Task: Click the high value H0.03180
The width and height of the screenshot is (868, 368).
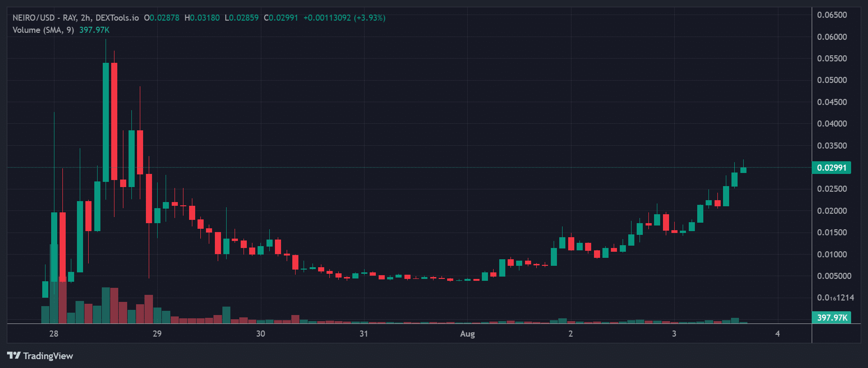Action: point(202,18)
